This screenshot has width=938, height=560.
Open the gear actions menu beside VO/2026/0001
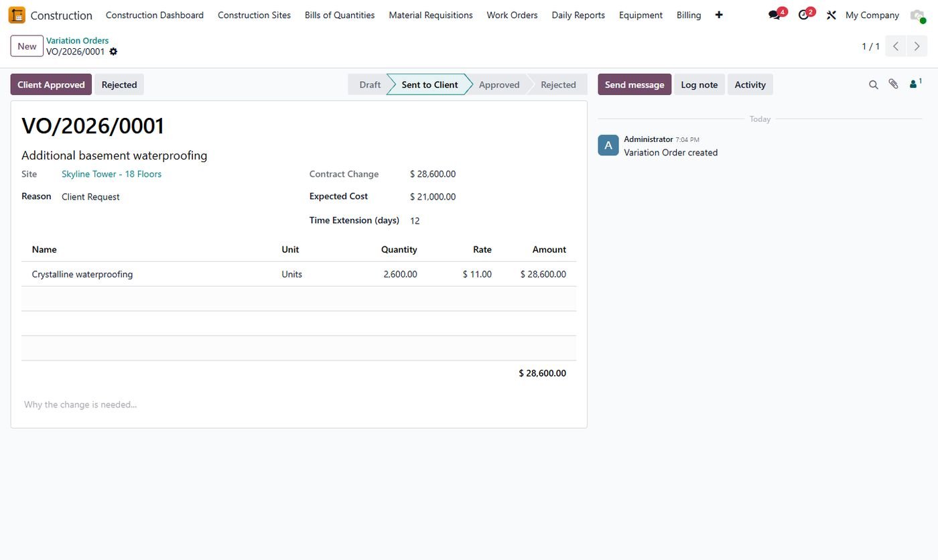113,52
